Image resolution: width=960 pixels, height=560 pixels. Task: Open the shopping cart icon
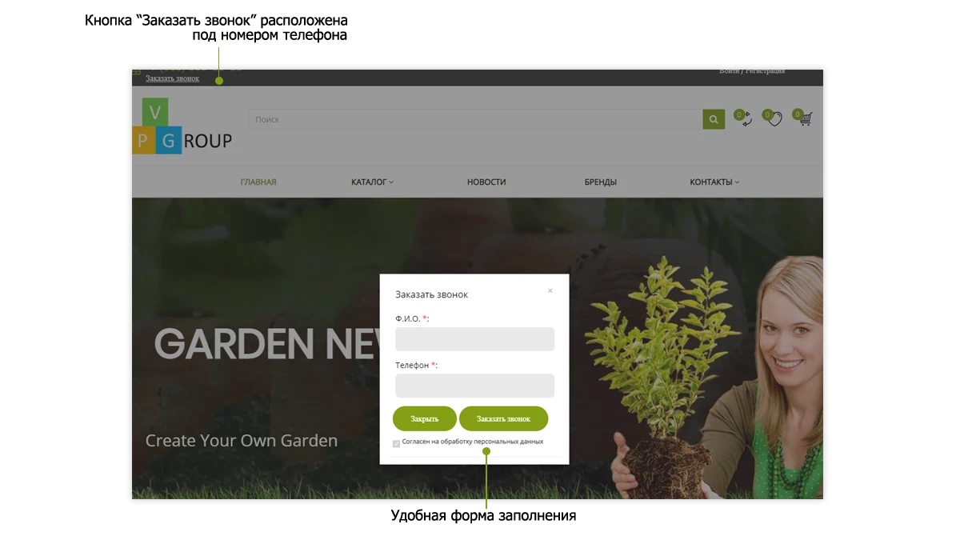(803, 118)
